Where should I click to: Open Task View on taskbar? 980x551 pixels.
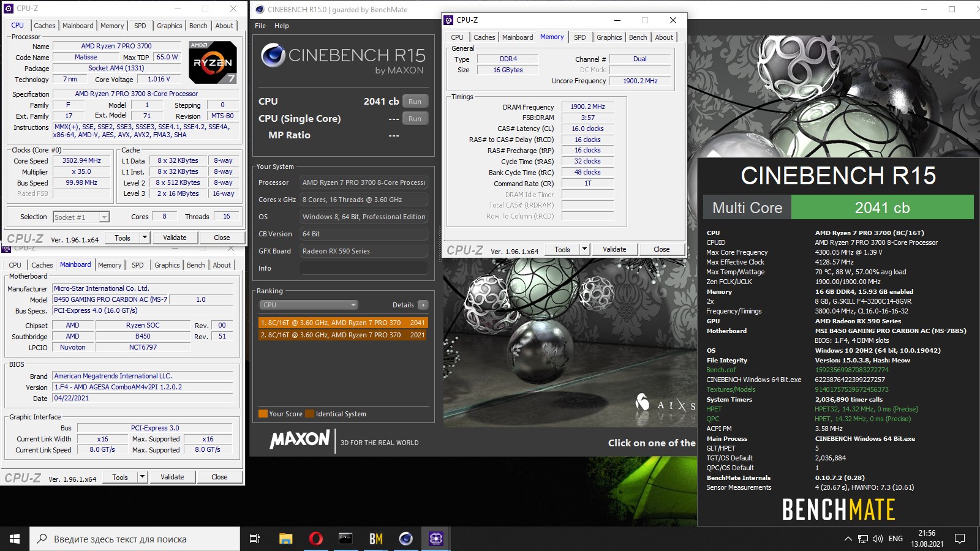click(255, 539)
